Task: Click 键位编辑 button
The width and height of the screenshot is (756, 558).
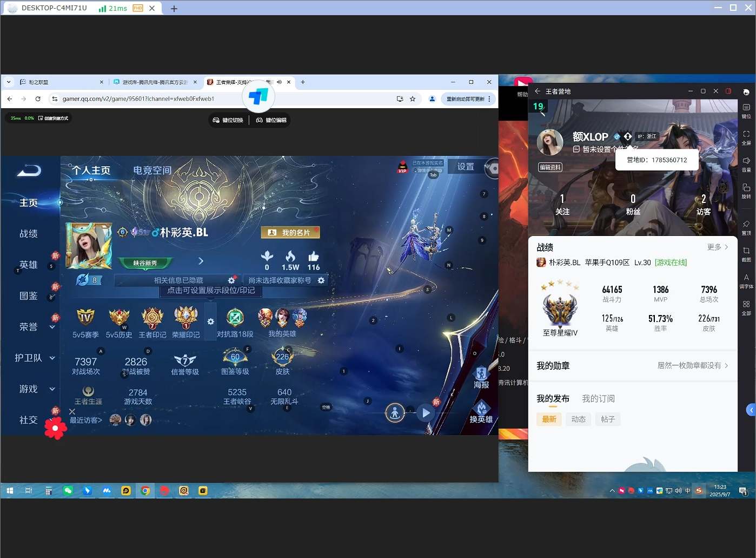Action: pos(271,120)
